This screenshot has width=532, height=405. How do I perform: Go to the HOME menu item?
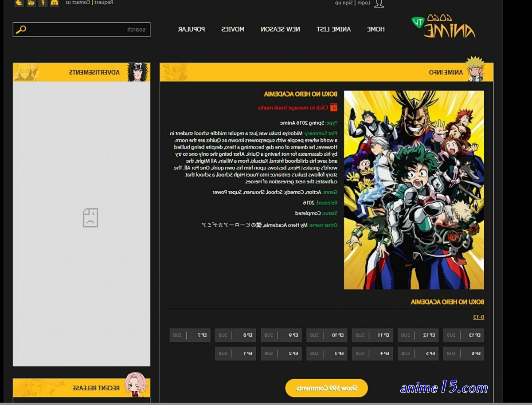point(376,29)
